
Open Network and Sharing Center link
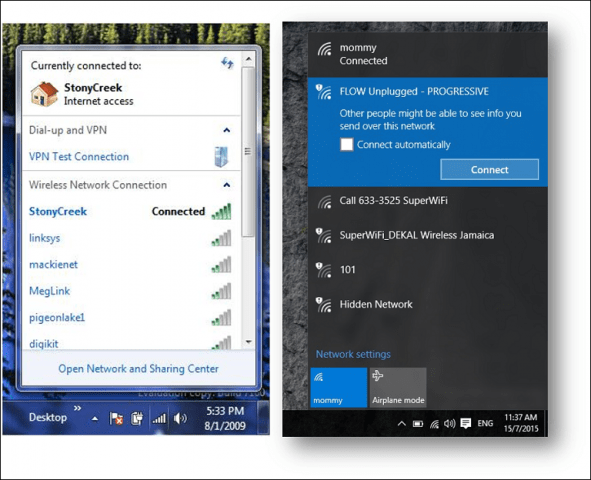click(x=138, y=369)
